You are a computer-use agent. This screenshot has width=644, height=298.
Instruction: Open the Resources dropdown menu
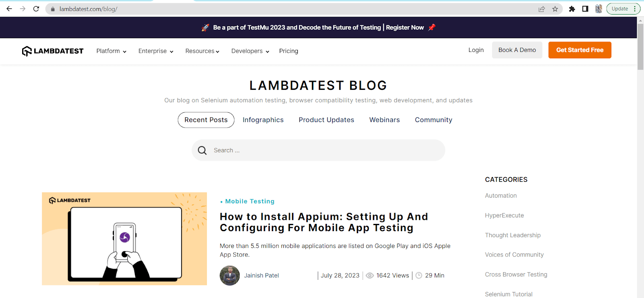[202, 51]
